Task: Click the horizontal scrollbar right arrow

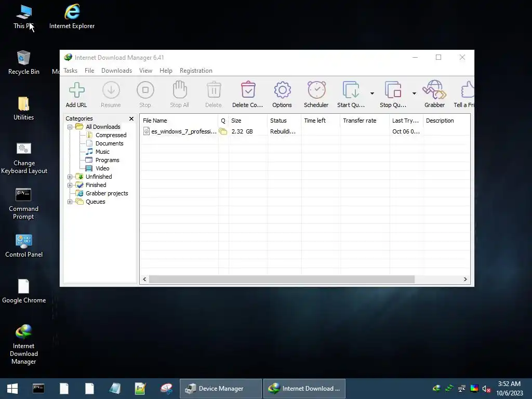Action: pos(465,279)
